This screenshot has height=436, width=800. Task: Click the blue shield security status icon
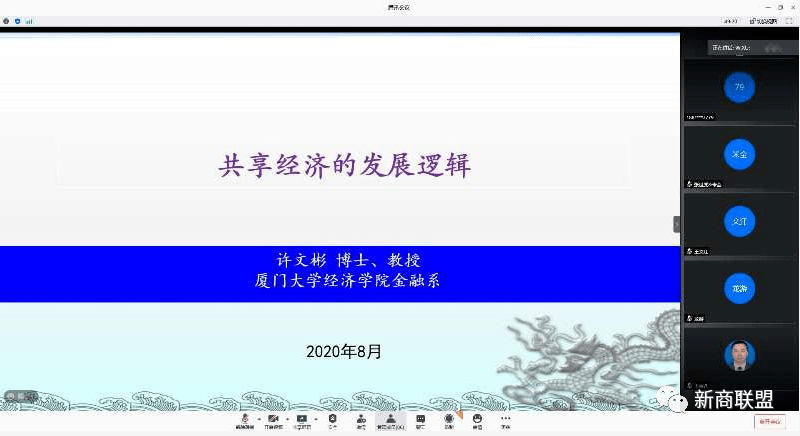pos(17,21)
